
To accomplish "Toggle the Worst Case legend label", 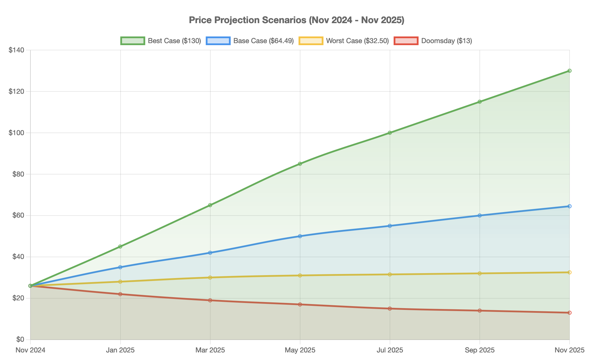I will [x=357, y=41].
